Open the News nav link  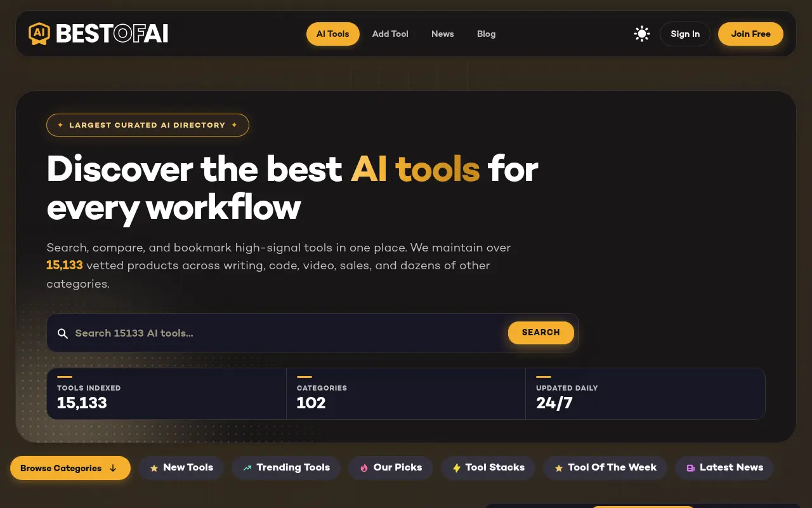tap(443, 34)
